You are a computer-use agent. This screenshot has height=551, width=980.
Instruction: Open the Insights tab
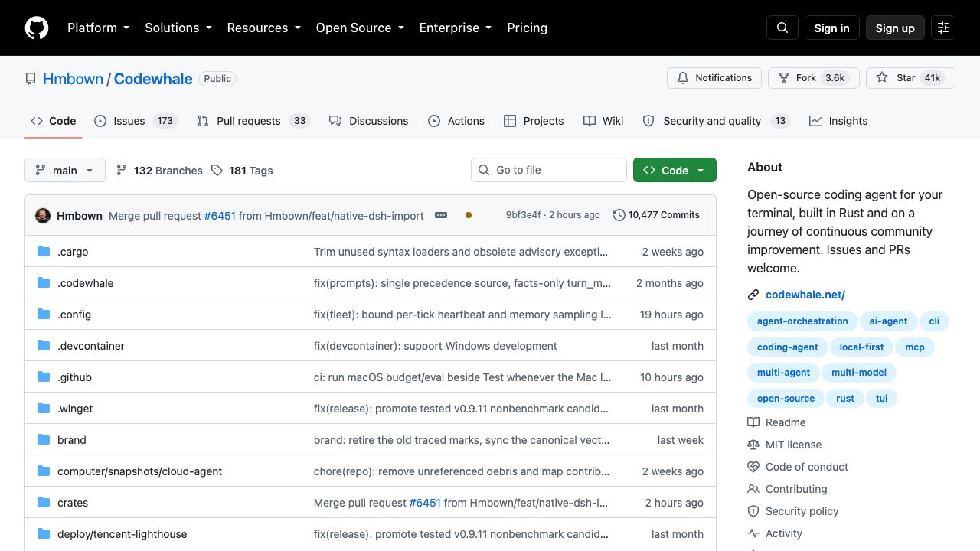coord(838,121)
